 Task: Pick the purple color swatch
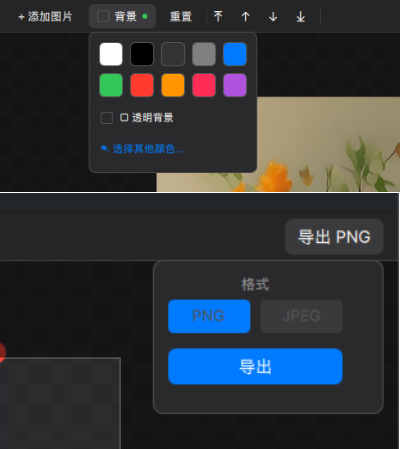(x=235, y=85)
